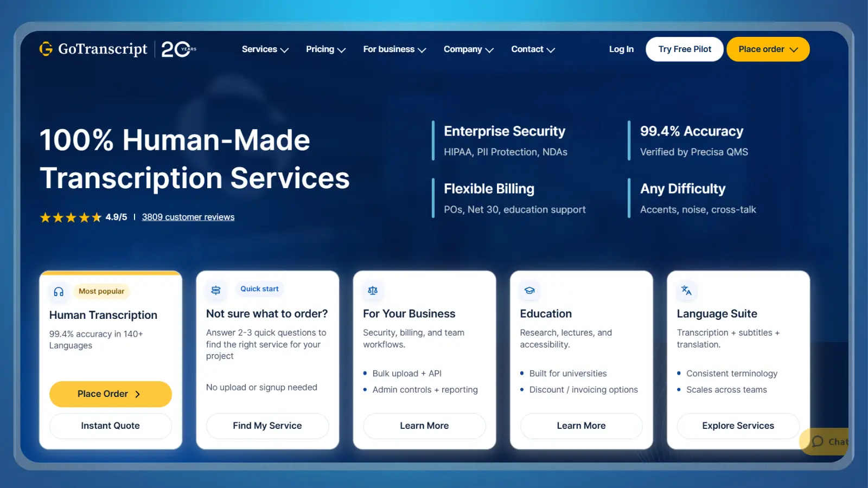This screenshot has height=488, width=868.
Task: Open the For business dropdown
Action: pos(394,49)
